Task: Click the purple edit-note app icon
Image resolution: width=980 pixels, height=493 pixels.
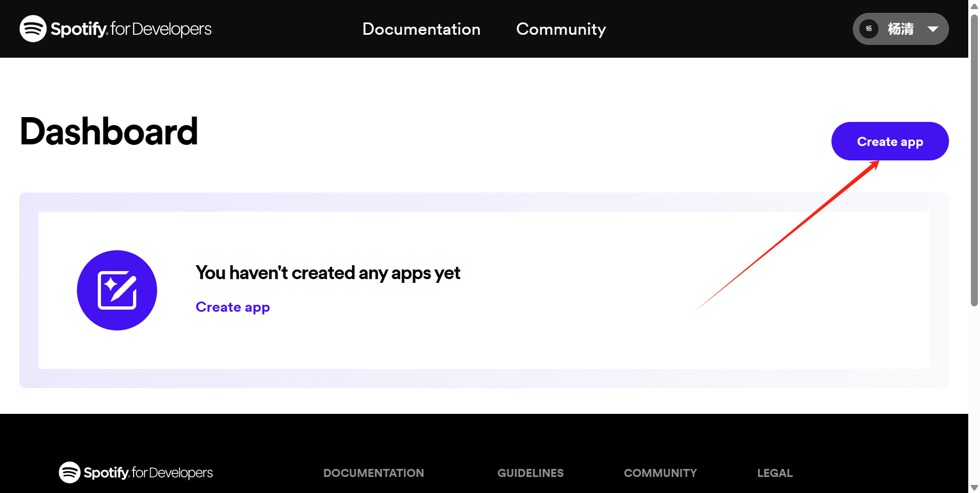Action: pyautogui.click(x=117, y=290)
